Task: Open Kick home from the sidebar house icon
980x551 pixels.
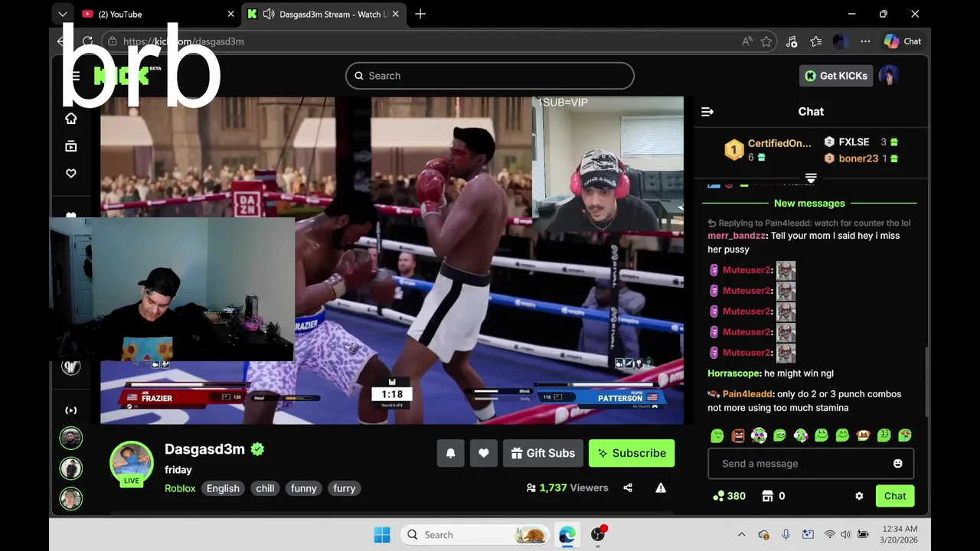Action: tap(71, 118)
